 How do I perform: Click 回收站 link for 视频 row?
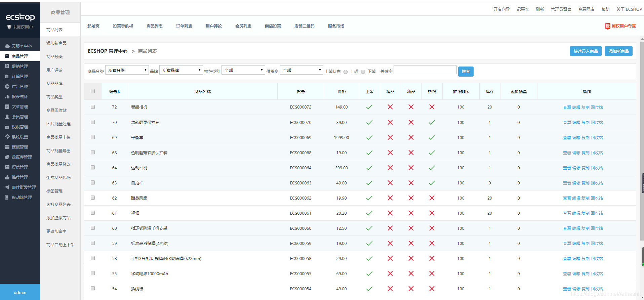[x=597, y=213]
